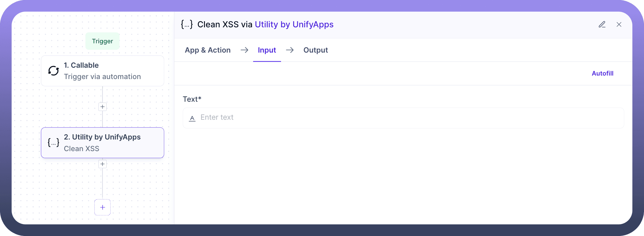Image resolution: width=644 pixels, height=236 pixels.
Task: Focus the Enter text input field
Action: pos(407,118)
